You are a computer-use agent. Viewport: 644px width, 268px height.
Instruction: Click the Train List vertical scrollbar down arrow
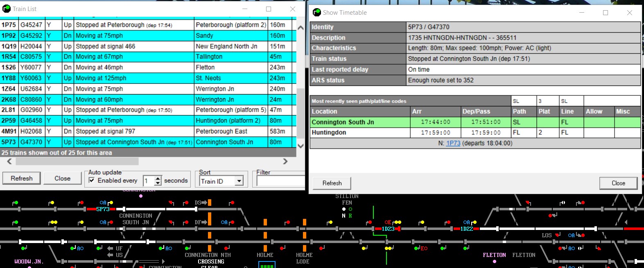click(x=301, y=146)
